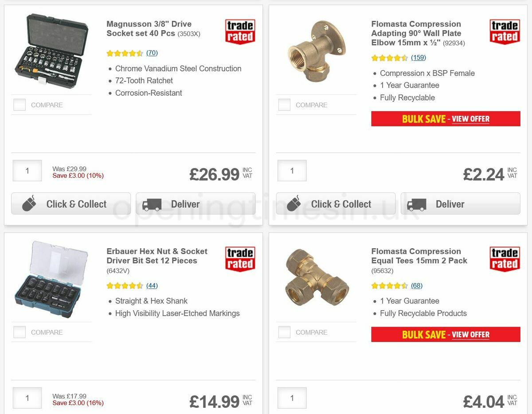Screen dimensions: 532x414
Task: Click the (70) reviews link for Magnusson socket set
Action: coord(151,53)
